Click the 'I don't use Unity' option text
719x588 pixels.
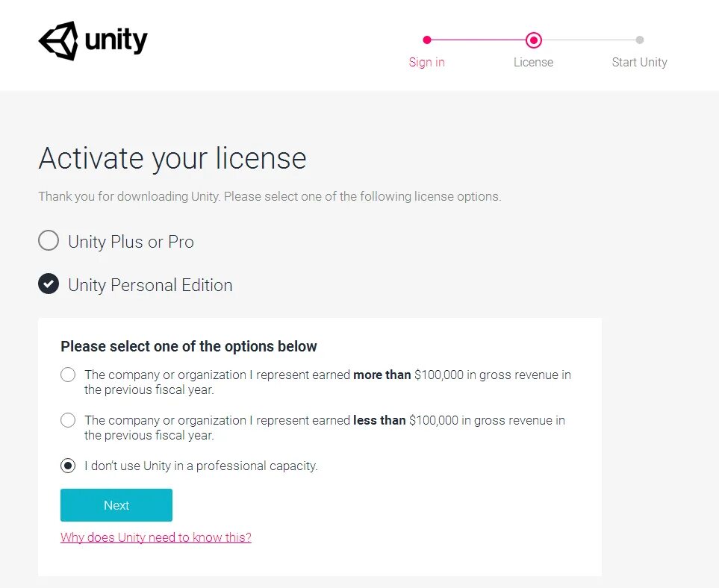coord(201,466)
